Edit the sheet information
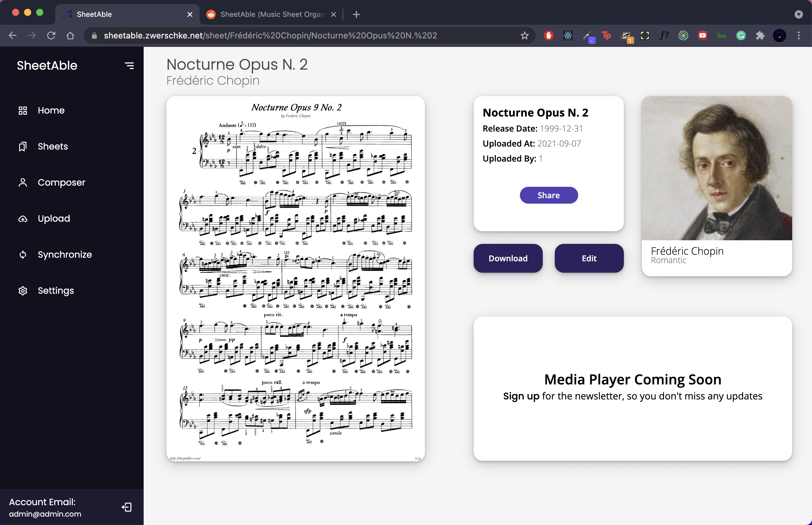 pyautogui.click(x=589, y=258)
